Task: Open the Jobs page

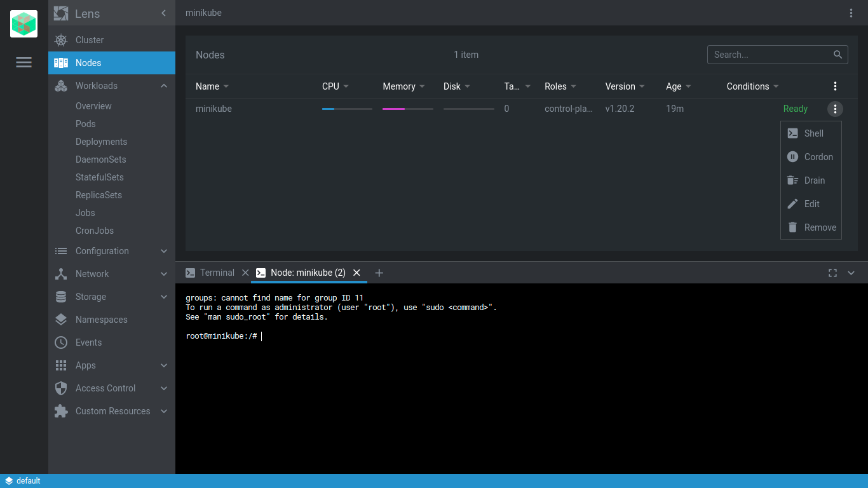Action: [x=85, y=213]
